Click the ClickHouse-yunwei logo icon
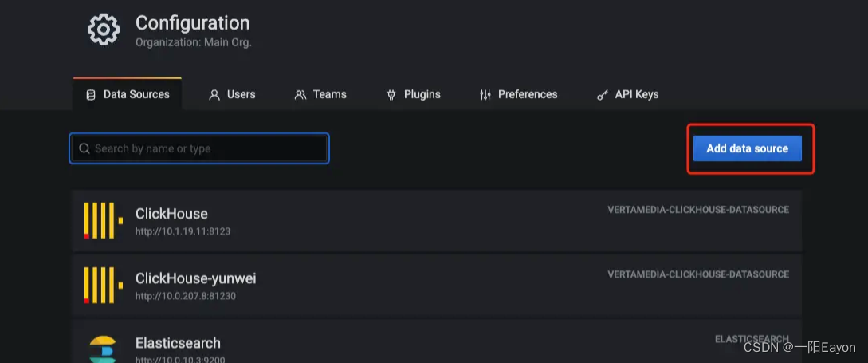Screen dimensions: 868x363 (103, 286)
